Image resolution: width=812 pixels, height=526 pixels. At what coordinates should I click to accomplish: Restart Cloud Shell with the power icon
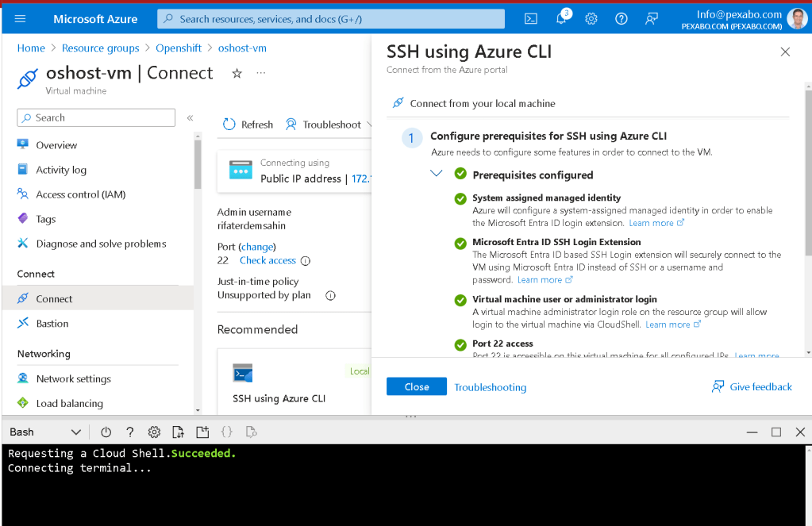tap(106, 432)
